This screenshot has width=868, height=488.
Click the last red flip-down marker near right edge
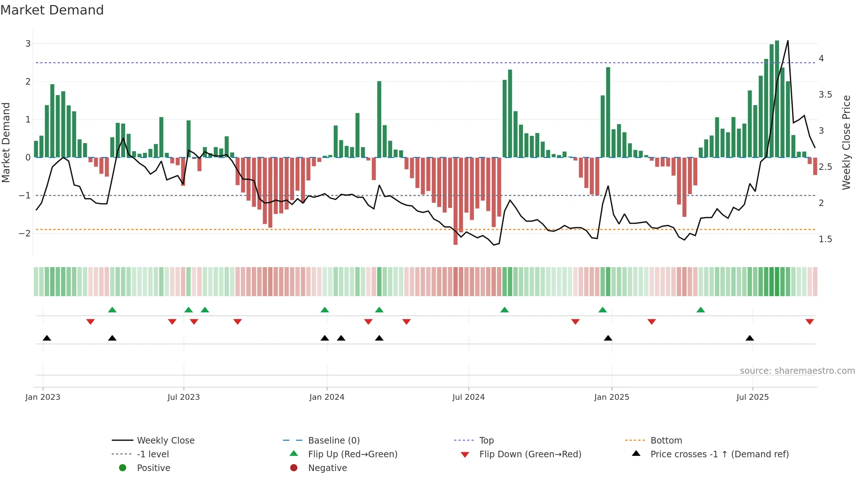[x=810, y=322]
